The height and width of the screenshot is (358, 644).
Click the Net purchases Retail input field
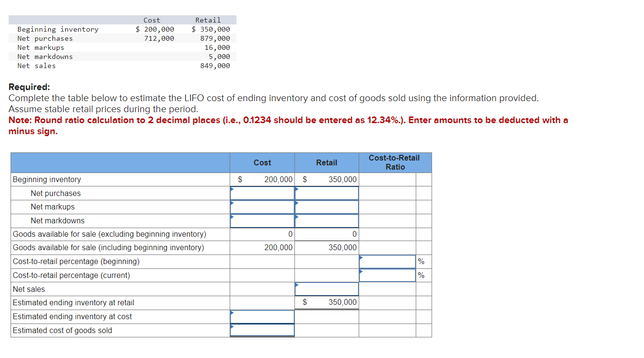tap(326, 193)
